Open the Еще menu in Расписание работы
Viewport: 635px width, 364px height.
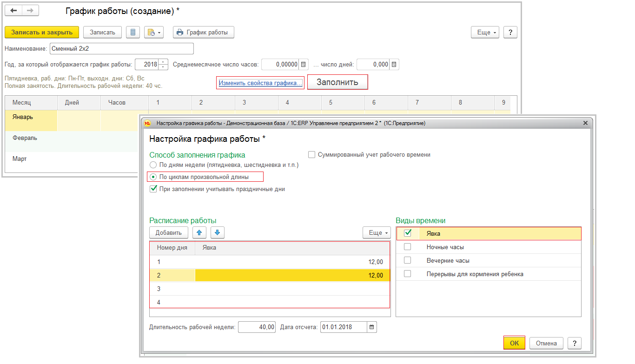(x=377, y=232)
